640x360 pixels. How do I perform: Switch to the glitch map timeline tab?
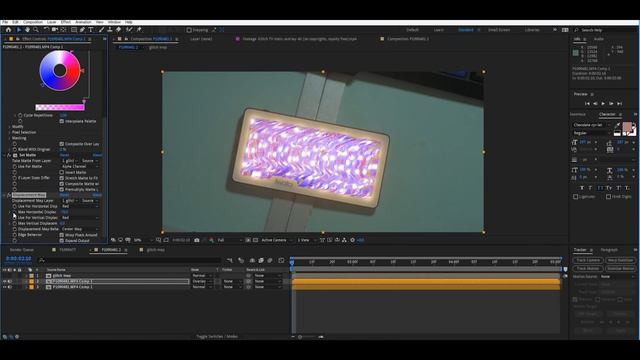point(156,250)
